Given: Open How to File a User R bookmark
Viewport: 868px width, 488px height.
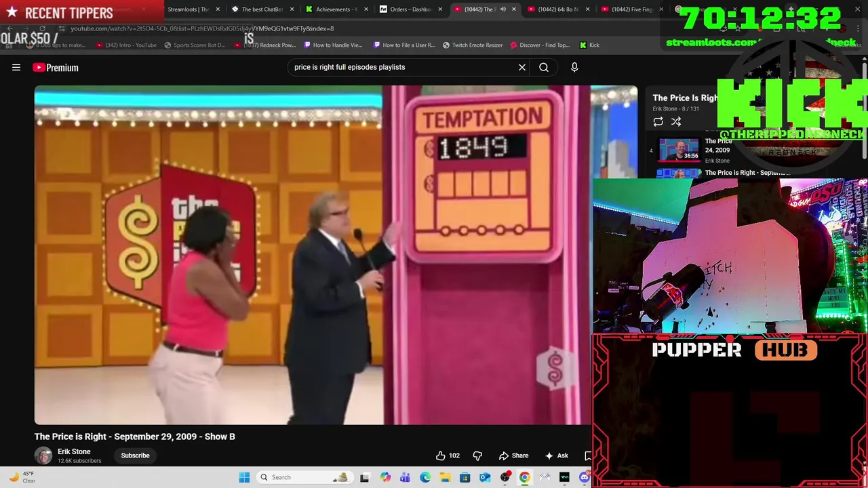Looking at the screenshot, I should click(x=404, y=45).
